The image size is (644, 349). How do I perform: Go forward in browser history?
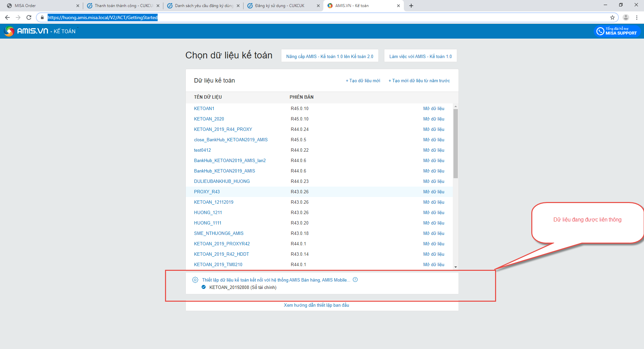(18, 17)
